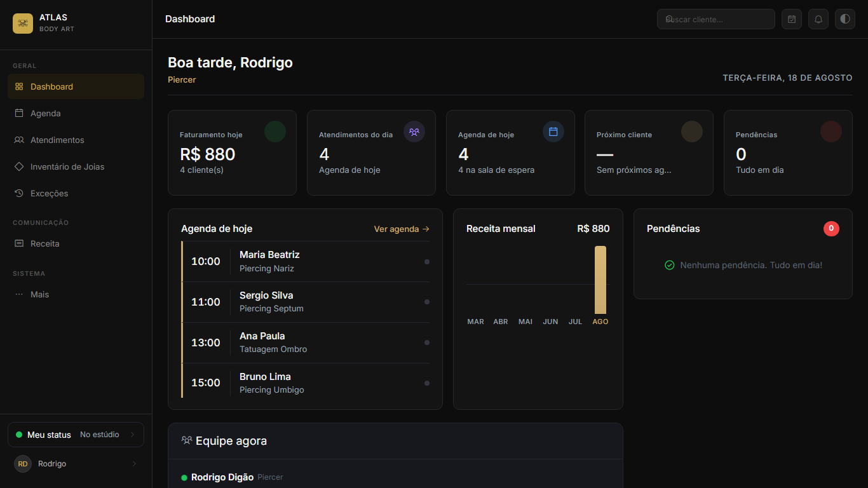
Task: Click the status dot in Sergio Silva row
Action: click(x=427, y=302)
